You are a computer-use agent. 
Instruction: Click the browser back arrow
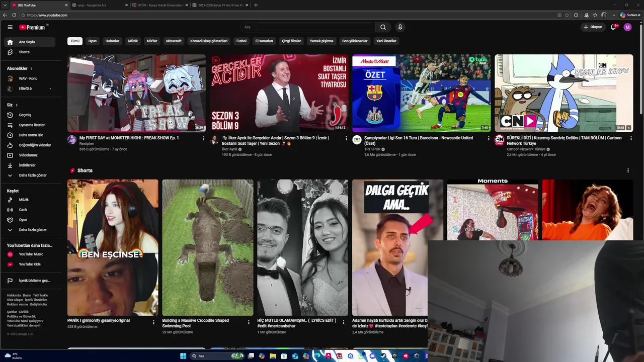click(x=6, y=15)
